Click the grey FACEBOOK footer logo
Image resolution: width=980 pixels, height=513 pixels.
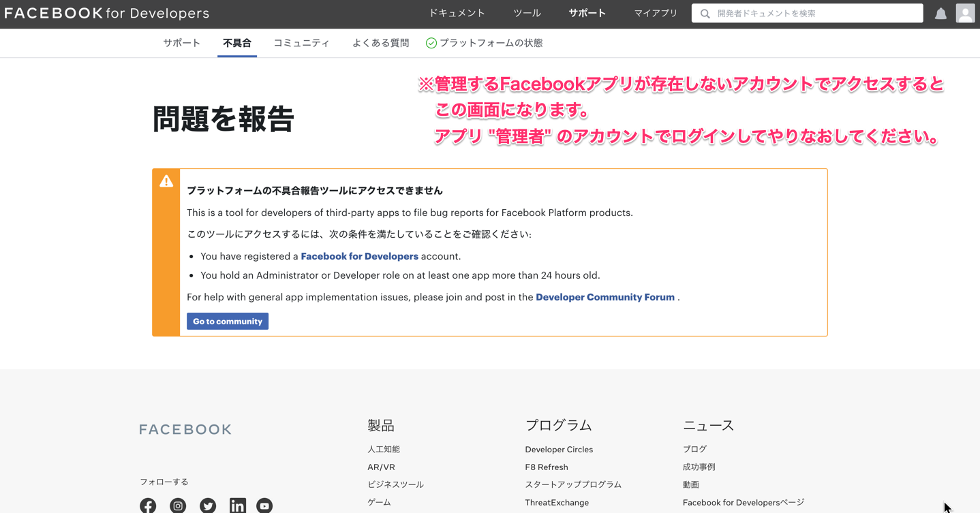point(185,429)
